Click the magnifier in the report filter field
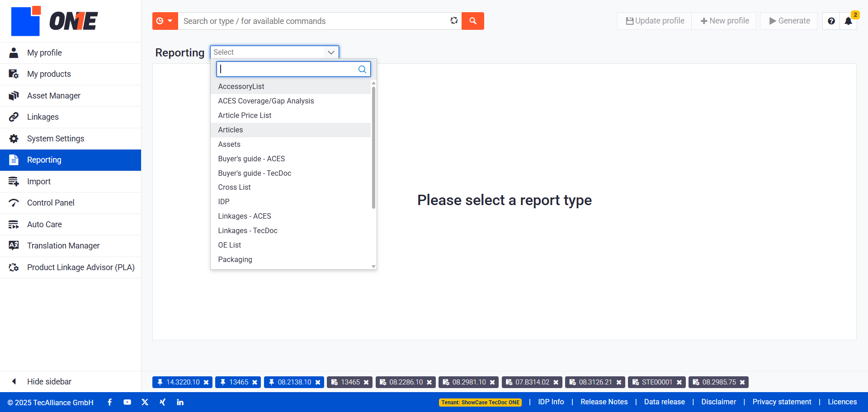This screenshot has height=412, width=868. click(362, 69)
